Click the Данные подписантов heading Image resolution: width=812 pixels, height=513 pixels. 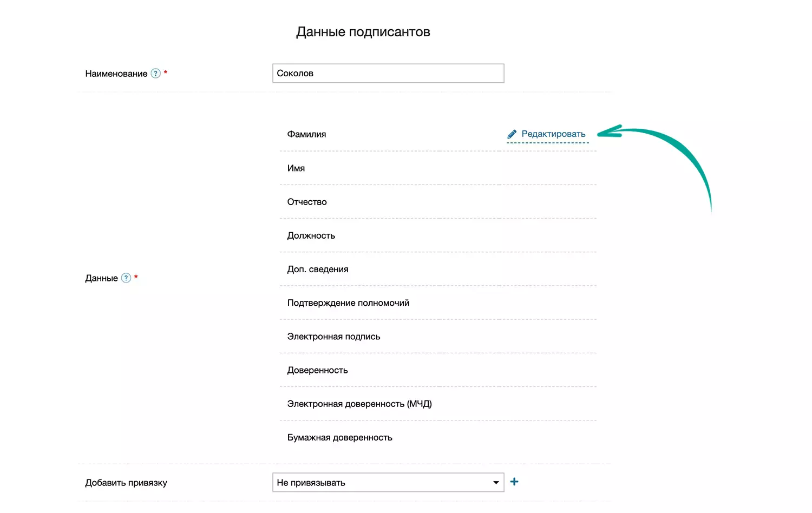(x=363, y=32)
